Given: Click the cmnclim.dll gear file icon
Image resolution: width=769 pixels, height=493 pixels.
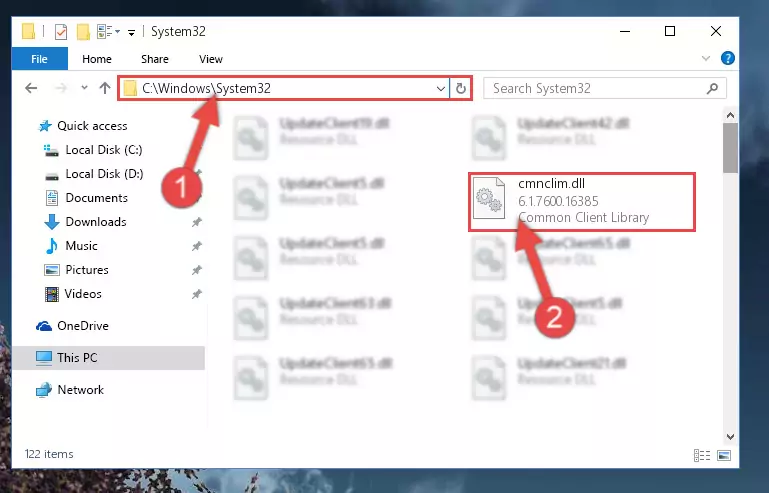Looking at the screenshot, I should pos(488,198).
